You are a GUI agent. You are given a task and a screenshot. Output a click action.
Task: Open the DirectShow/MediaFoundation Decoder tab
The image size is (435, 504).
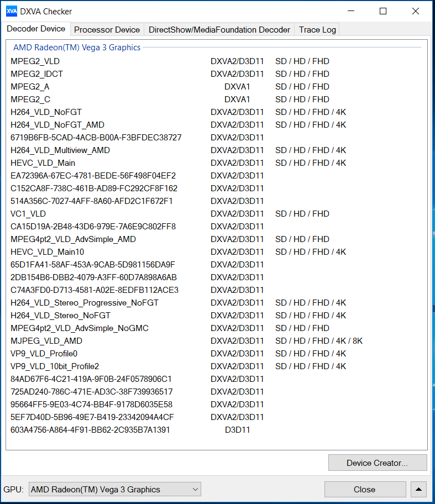tap(219, 30)
